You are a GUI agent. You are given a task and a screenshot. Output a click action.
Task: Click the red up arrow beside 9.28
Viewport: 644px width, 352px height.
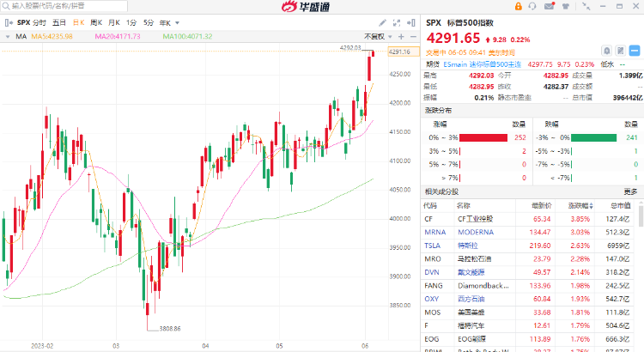488,39
